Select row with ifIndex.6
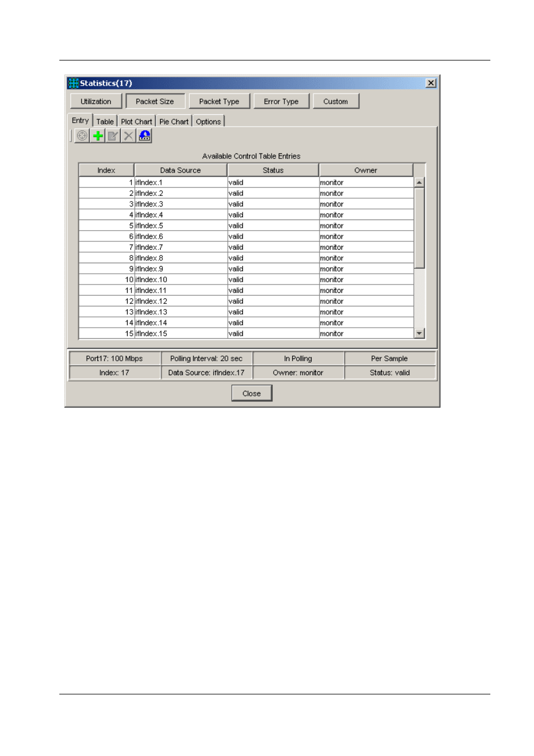This screenshot has width=534, height=756. click(x=246, y=236)
